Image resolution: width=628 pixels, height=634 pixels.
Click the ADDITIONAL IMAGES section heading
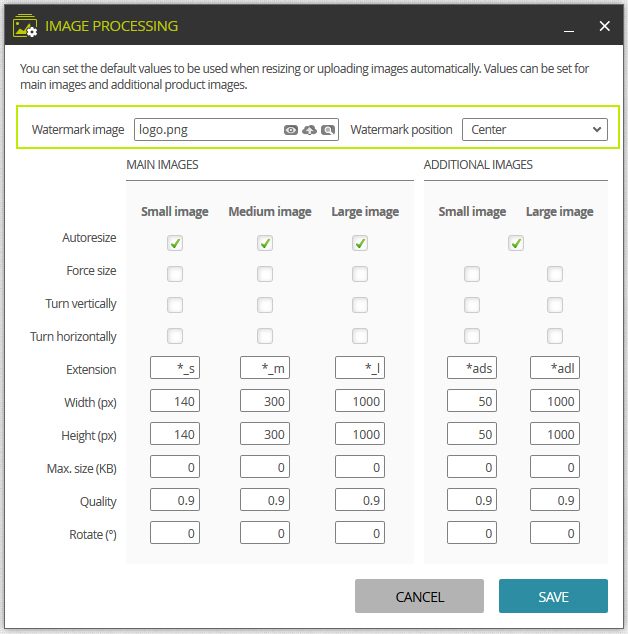[478, 165]
